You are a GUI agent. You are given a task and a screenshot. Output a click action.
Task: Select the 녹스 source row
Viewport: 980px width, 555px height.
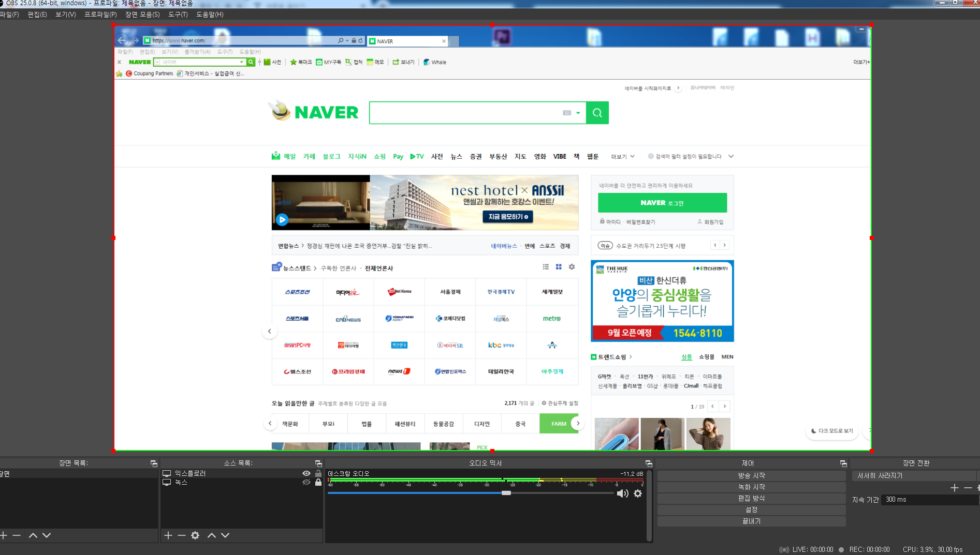click(x=242, y=482)
